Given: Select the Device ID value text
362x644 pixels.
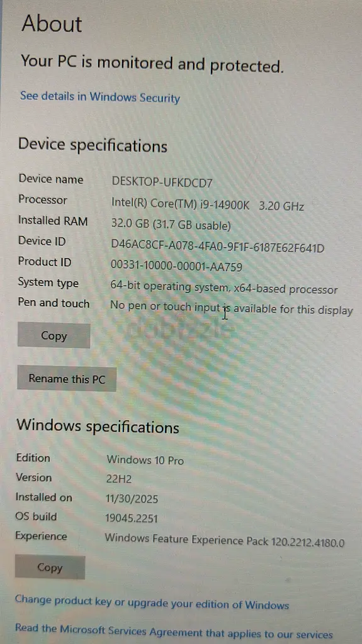Looking at the screenshot, I should pos(218,247).
